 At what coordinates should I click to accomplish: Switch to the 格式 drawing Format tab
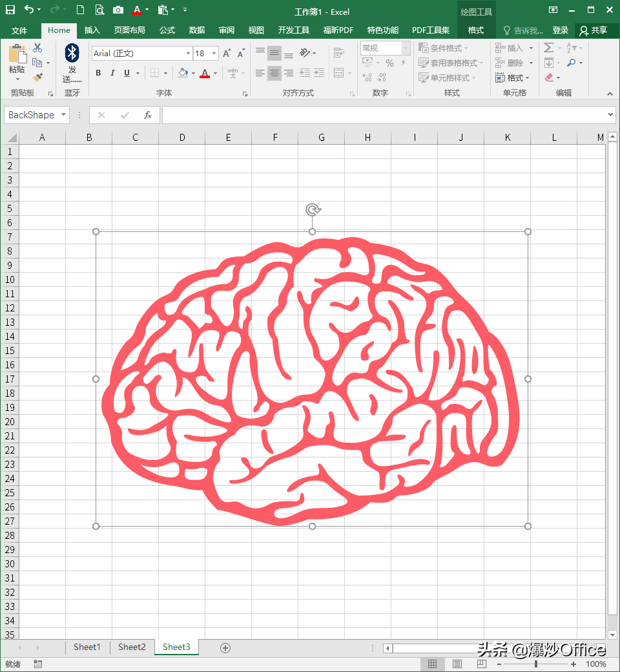tap(475, 30)
